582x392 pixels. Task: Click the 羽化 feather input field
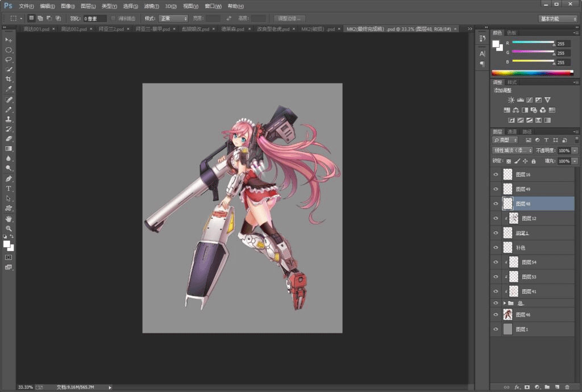pyautogui.click(x=95, y=19)
